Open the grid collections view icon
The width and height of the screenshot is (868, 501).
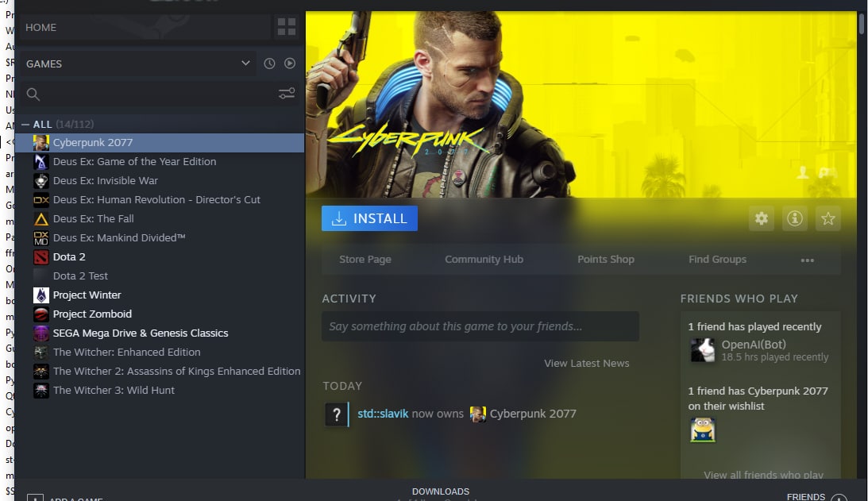(286, 26)
